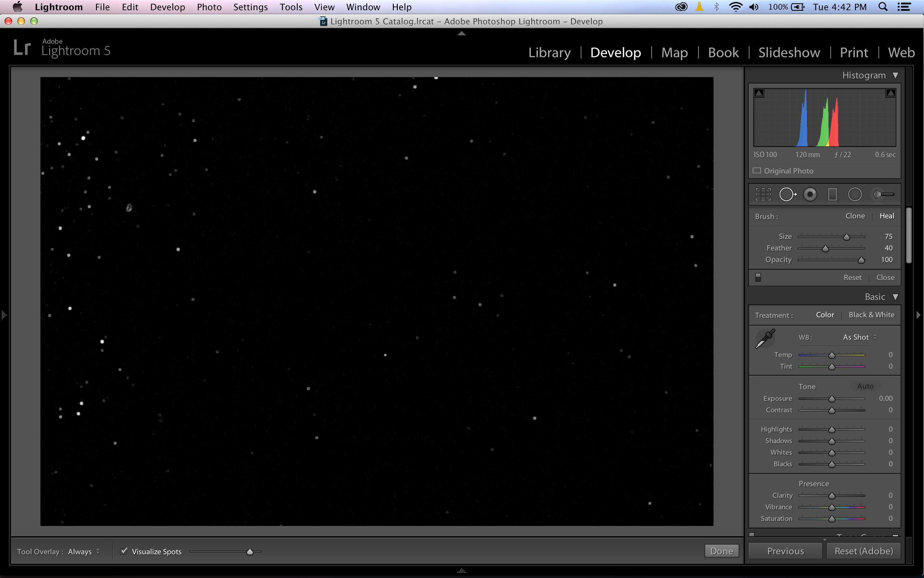
Task: Click the Reset (Adobe) button
Action: tap(863, 551)
